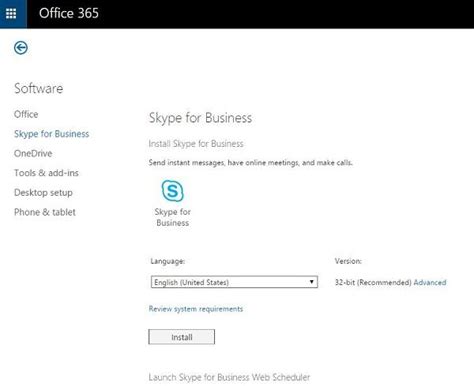Click the Software heading
This screenshot has height=386, width=474.
(39, 88)
